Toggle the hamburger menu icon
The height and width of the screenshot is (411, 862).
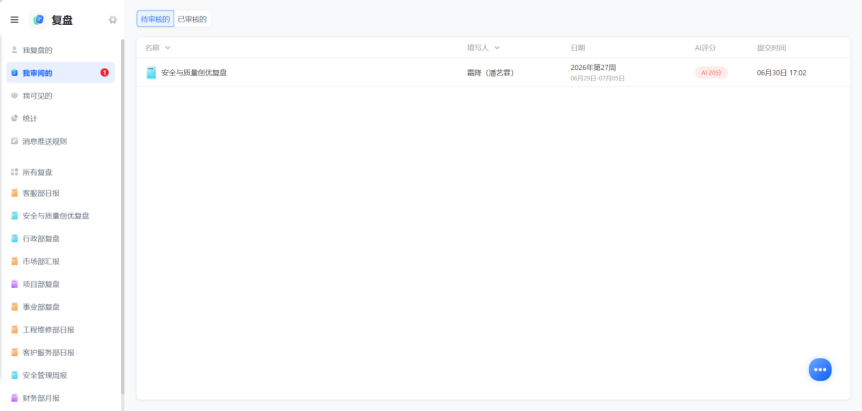click(15, 20)
